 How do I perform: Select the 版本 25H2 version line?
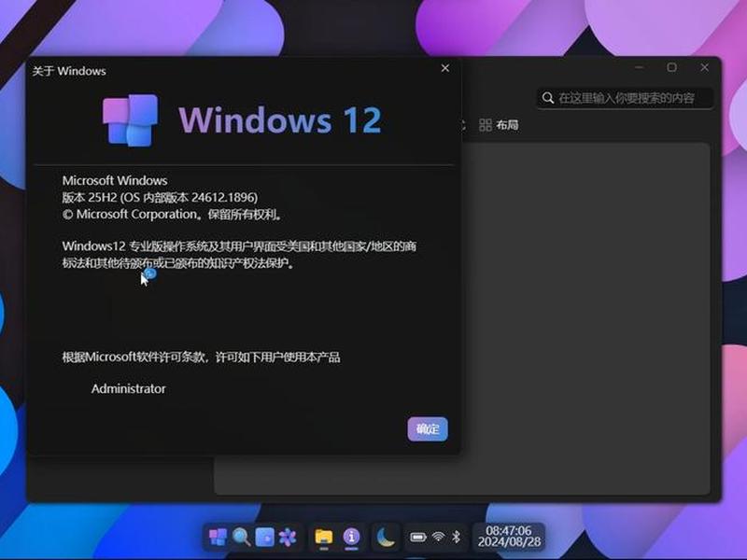pyautogui.click(x=160, y=197)
